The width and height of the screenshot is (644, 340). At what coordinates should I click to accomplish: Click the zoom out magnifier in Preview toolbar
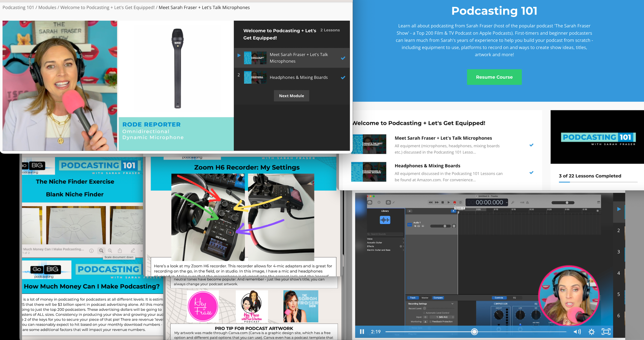pyautogui.click(x=101, y=251)
